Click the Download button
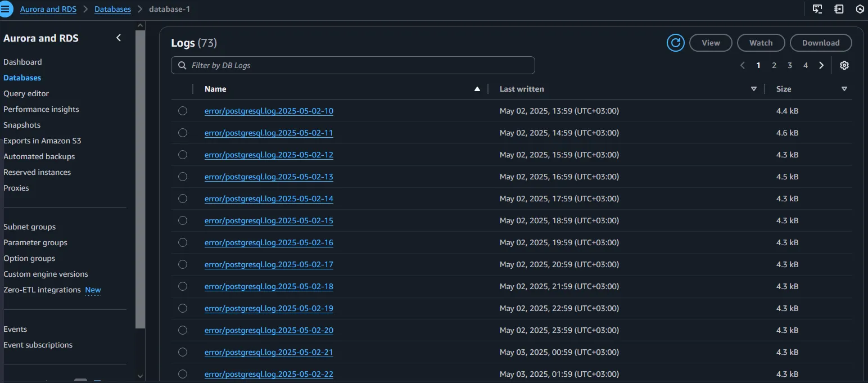This screenshot has width=868, height=383. click(x=820, y=43)
